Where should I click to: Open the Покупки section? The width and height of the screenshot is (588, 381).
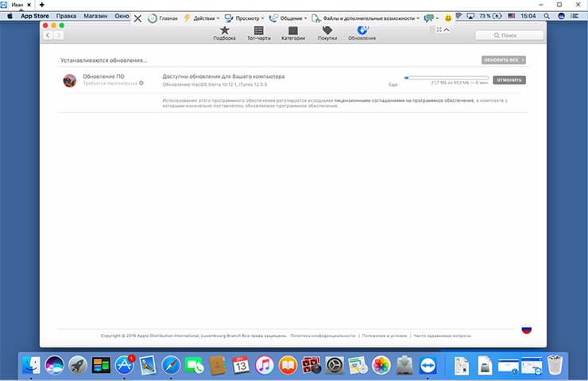point(327,33)
